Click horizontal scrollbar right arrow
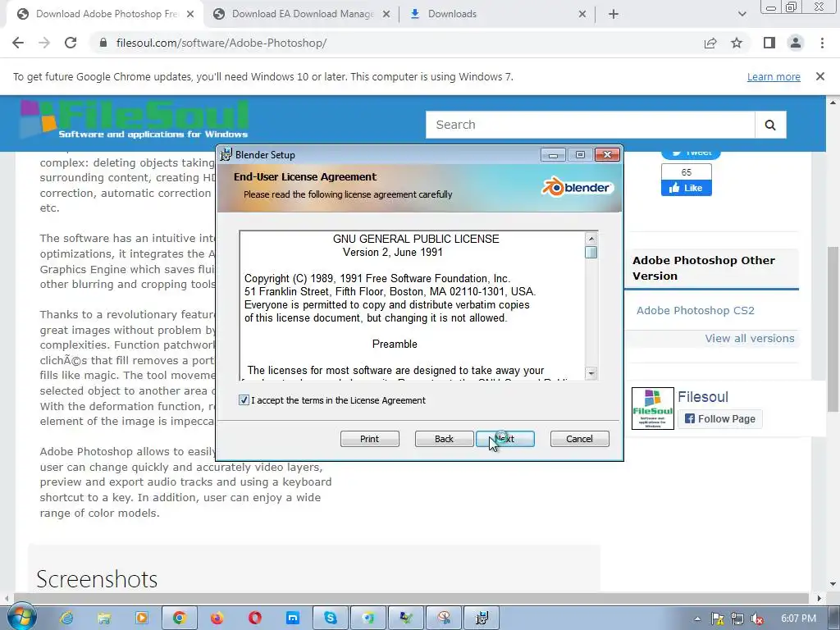This screenshot has width=840, height=630. [819, 598]
